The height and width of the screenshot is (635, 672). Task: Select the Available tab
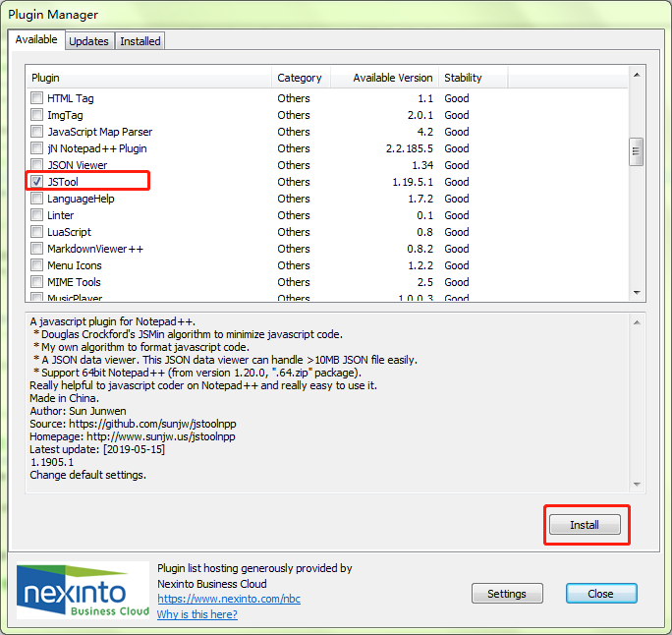[36, 39]
